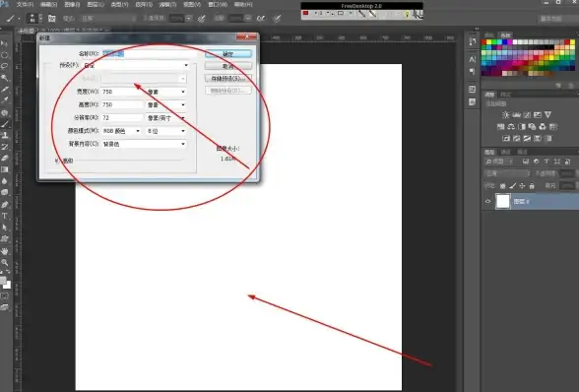Confirm the New dialog with OK button
This screenshot has height=392, width=579.
[x=228, y=54]
